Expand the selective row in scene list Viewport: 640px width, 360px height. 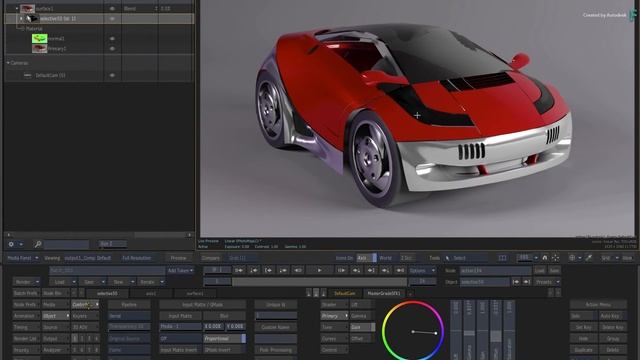pos(21,18)
